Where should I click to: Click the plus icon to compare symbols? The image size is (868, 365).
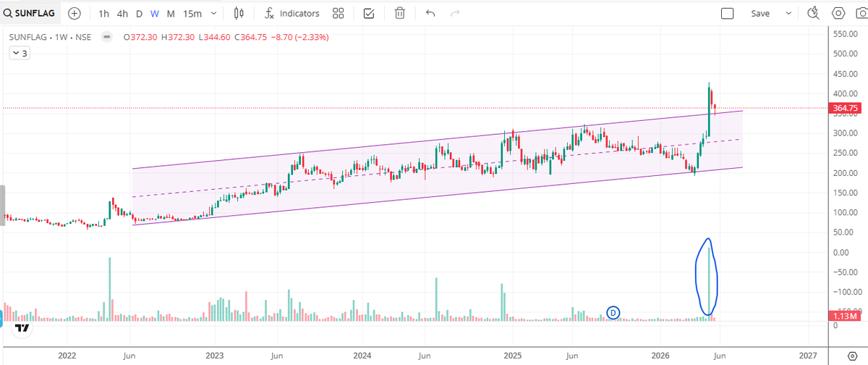tap(74, 13)
